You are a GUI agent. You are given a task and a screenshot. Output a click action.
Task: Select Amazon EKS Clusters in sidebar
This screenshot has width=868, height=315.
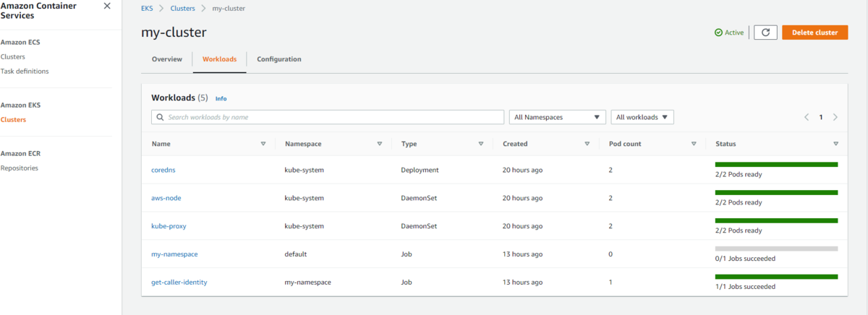[13, 119]
